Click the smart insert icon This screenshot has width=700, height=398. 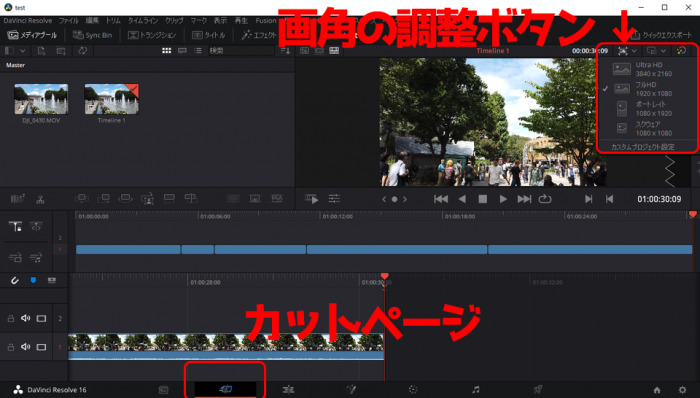tap(82, 199)
